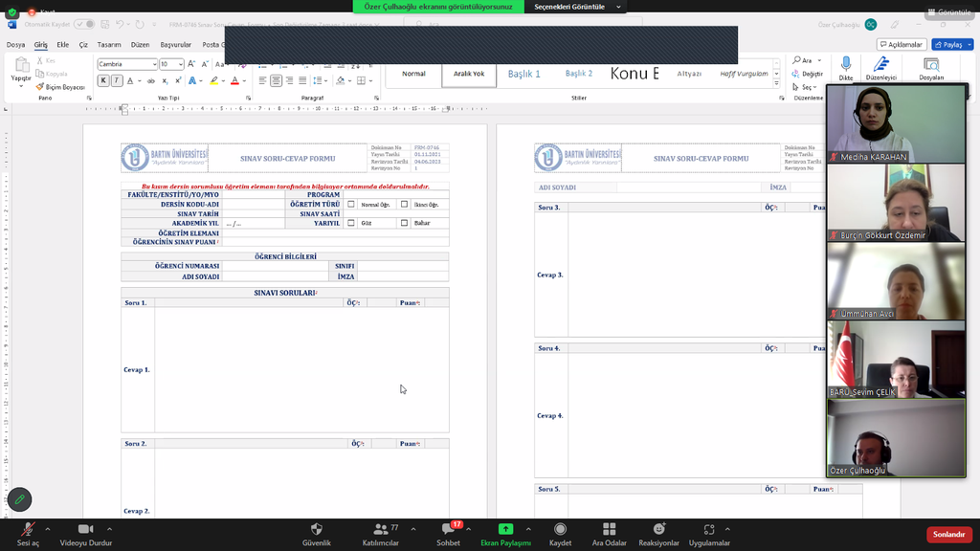Open the Ekle ribbon tab
This screenshot has width=980, height=551.
click(62, 45)
